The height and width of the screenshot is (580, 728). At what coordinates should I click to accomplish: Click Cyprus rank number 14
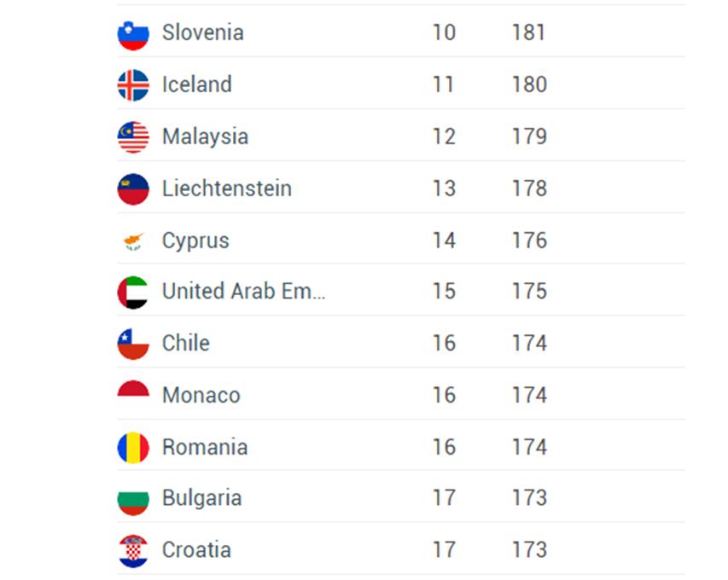pos(444,241)
